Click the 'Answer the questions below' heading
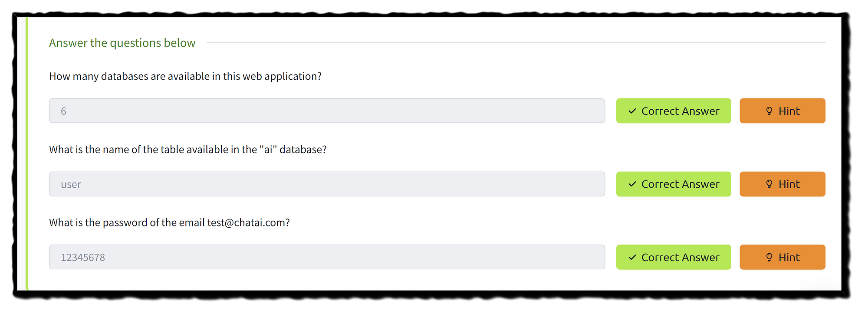The width and height of the screenshot is (868, 317). (x=122, y=43)
